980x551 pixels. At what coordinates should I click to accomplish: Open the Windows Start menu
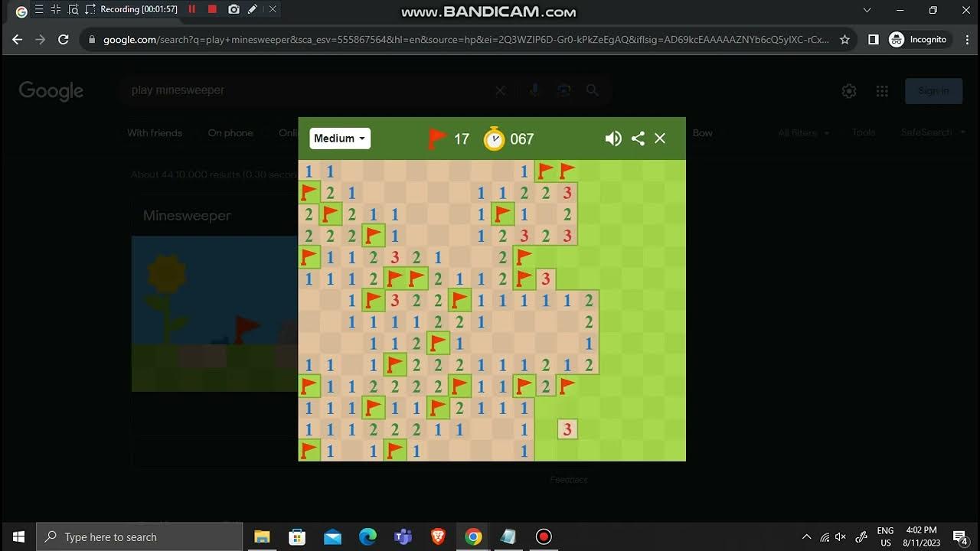pyautogui.click(x=18, y=536)
